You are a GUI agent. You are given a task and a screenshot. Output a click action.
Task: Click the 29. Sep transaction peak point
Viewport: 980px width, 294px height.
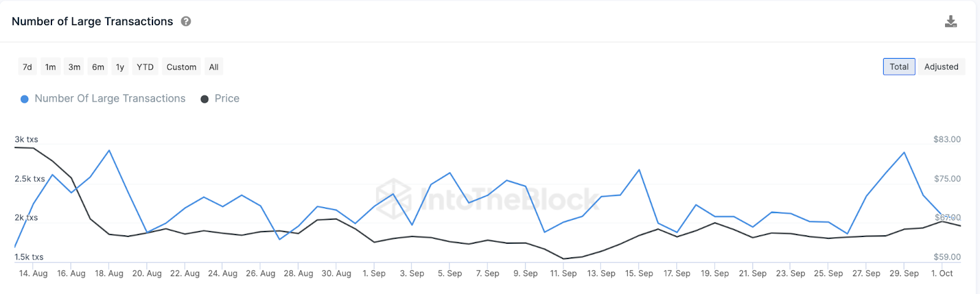pos(904,153)
